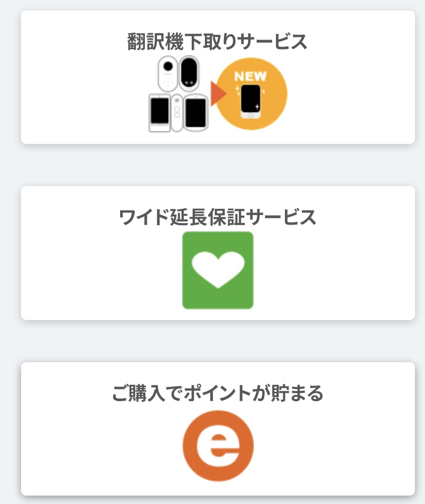Click the orange arrow between devices
Screen dimensions: 425x504
218,93
